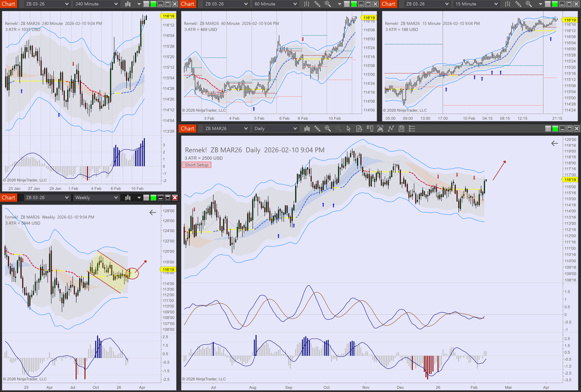The image size is (581, 392).
Task: Expand the 240 Minute interval dropdown
Action: point(96,4)
